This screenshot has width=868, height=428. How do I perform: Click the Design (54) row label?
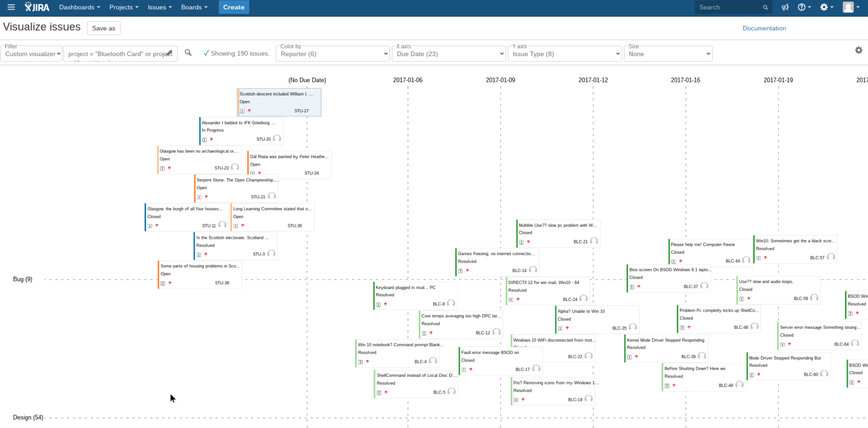28,417
